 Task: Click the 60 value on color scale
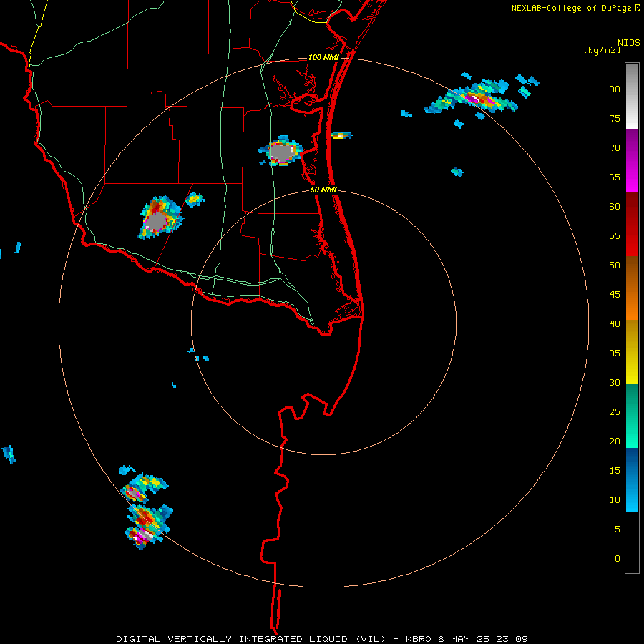pyautogui.click(x=615, y=207)
